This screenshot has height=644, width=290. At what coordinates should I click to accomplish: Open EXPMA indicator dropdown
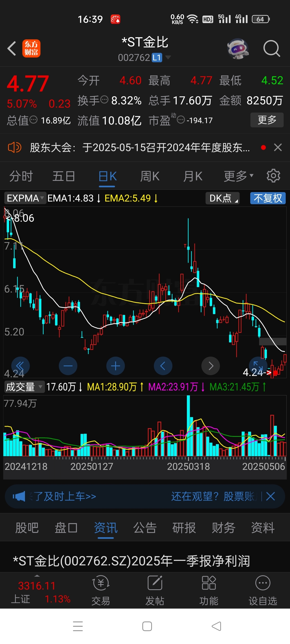tap(25, 198)
